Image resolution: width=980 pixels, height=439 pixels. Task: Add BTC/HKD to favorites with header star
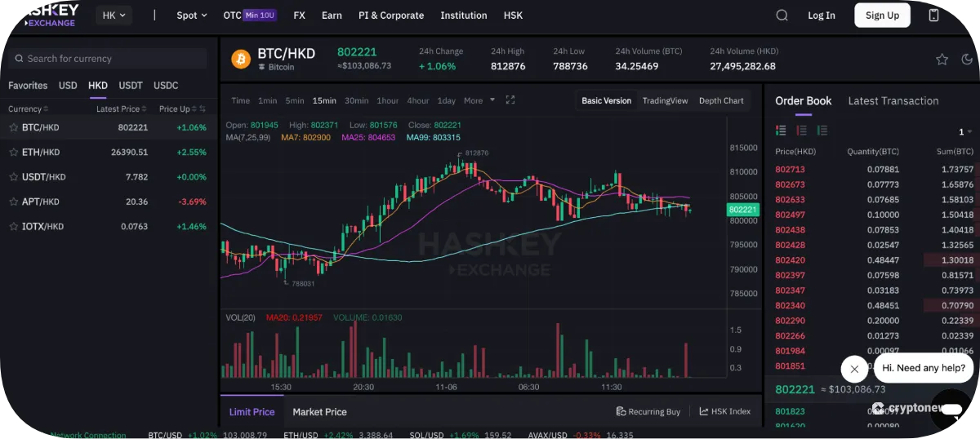(942, 60)
